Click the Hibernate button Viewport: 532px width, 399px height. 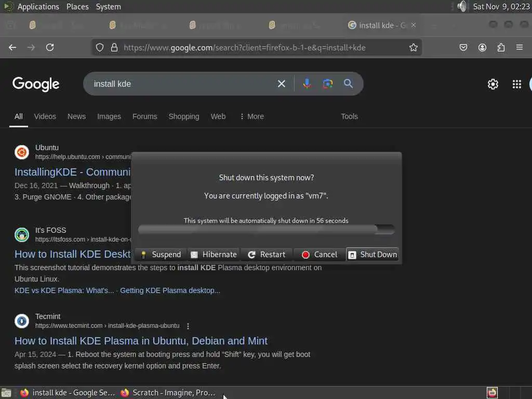click(x=214, y=255)
